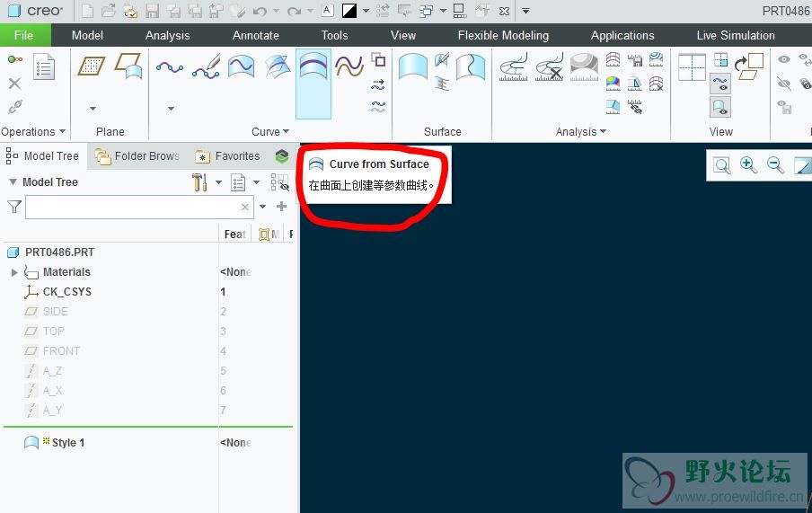This screenshot has height=513, width=812.
Task: Click the Surface Trim icon
Action: coord(471,66)
